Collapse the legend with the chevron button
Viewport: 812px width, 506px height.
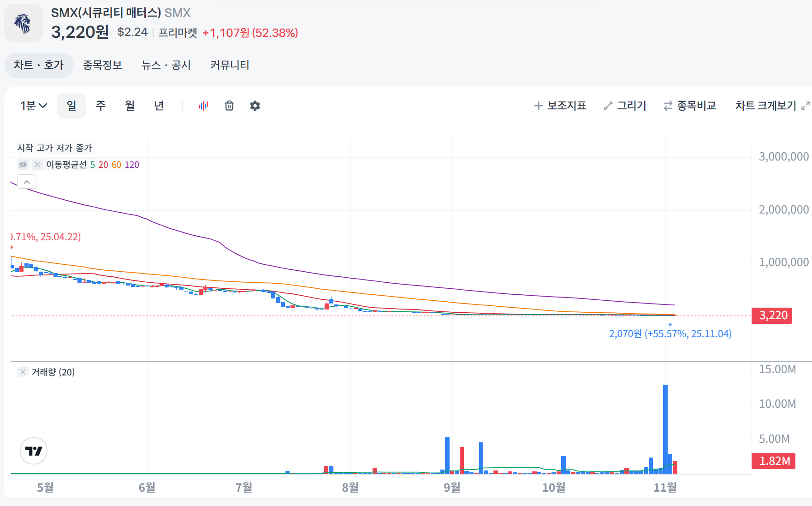click(x=27, y=181)
